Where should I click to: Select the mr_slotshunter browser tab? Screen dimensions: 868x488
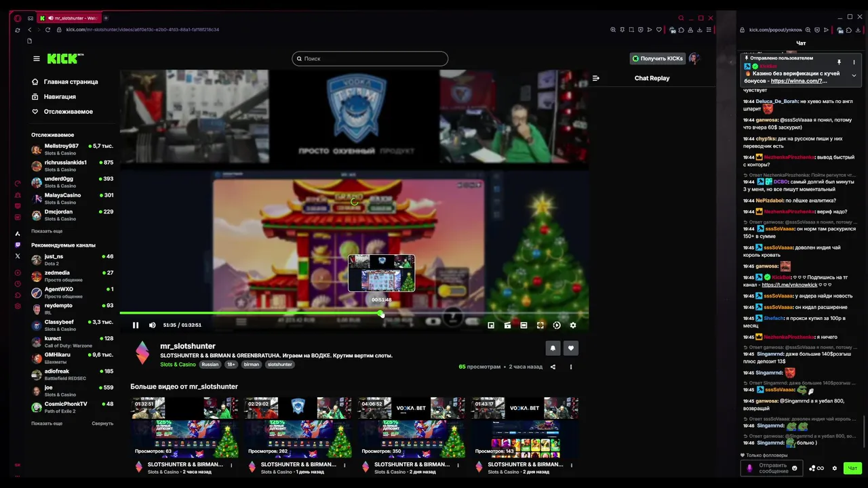[x=68, y=18]
